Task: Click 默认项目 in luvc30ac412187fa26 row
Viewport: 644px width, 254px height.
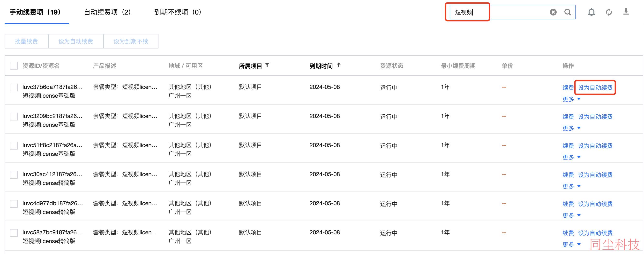Action: tap(250, 174)
